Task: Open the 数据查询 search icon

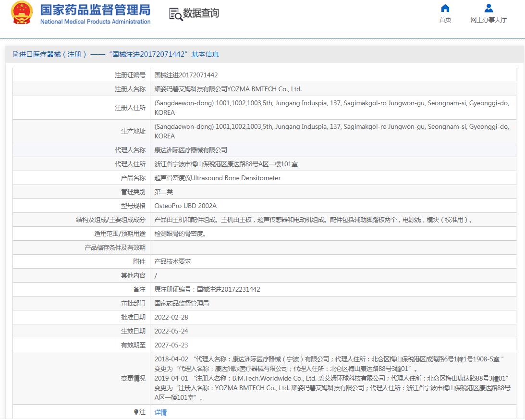Action: point(176,14)
